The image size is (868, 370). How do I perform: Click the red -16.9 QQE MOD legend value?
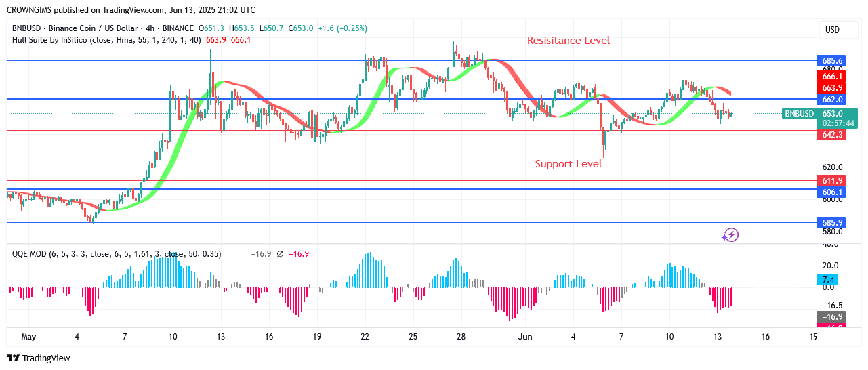[x=299, y=254]
